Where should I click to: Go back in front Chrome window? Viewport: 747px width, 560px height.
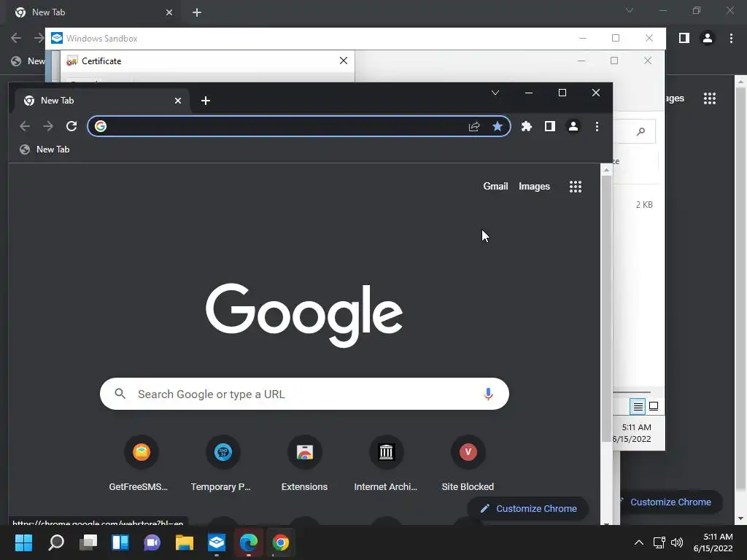pyautogui.click(x=25, y=126)
